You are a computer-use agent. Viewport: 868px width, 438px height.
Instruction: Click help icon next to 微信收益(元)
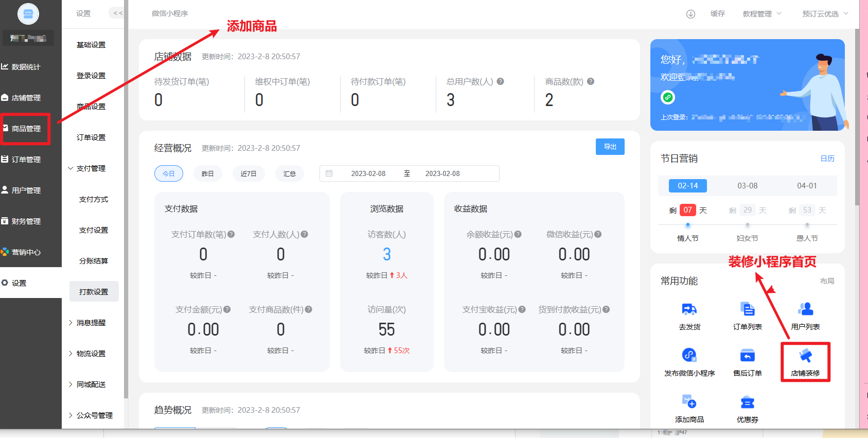tap(598, 234)
